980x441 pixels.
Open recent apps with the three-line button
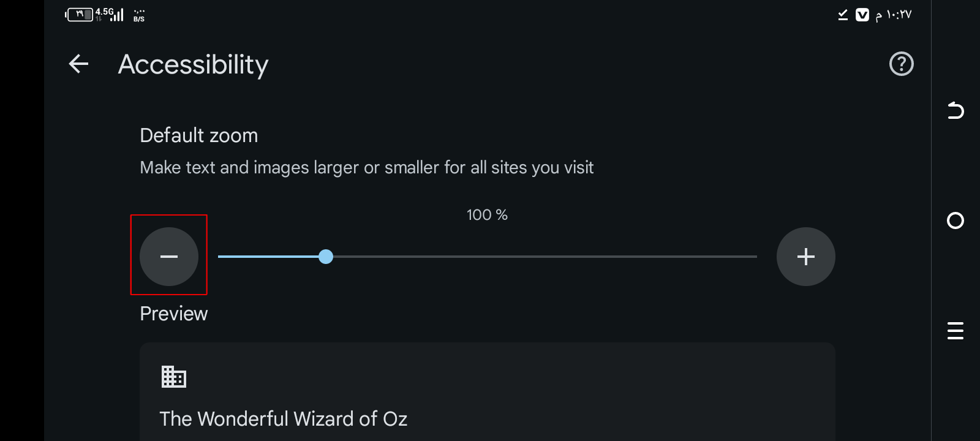955,331
